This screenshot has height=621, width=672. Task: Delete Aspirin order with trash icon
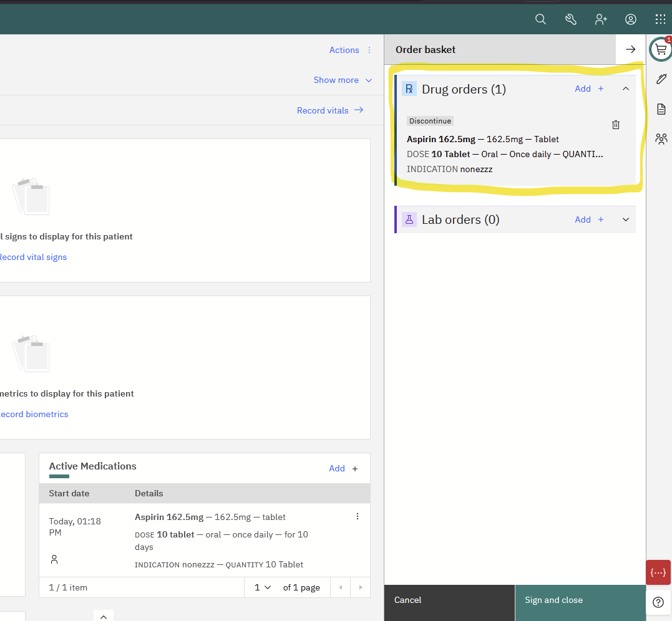pyautogui.click(x=616, y=125)
